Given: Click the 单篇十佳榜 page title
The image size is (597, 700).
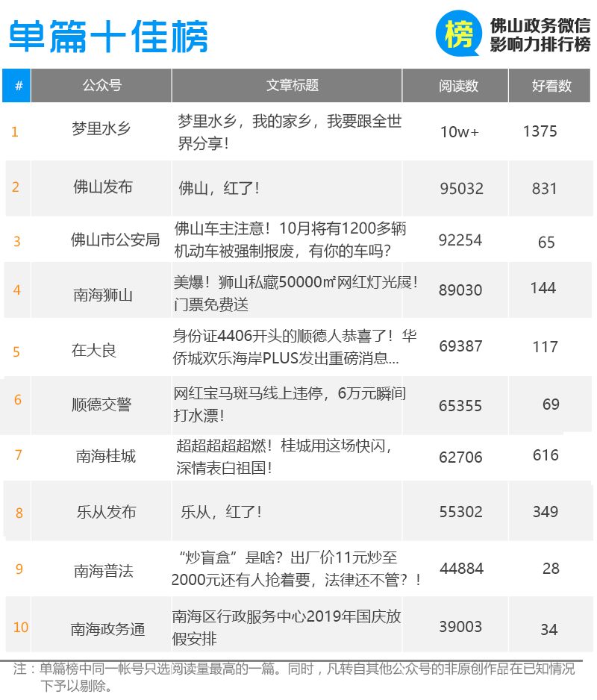Looking at the screenshot, I should tap(108, 36).
